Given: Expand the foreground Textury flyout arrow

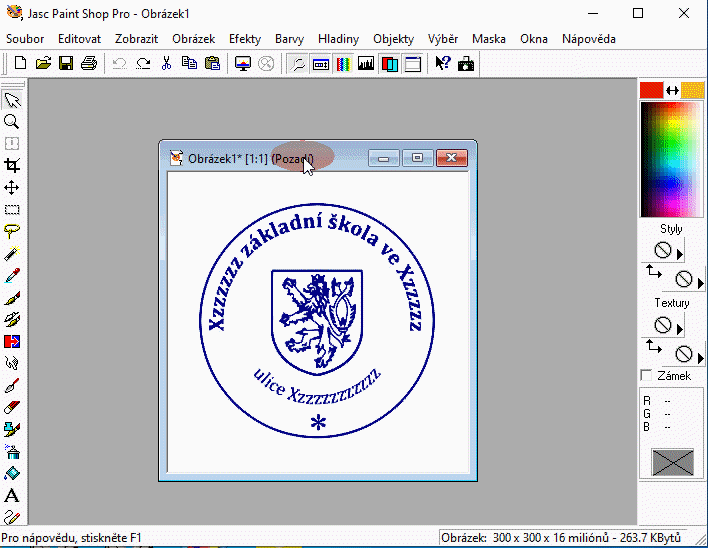Looking at the screenshot, I should (x=680, y=327).
